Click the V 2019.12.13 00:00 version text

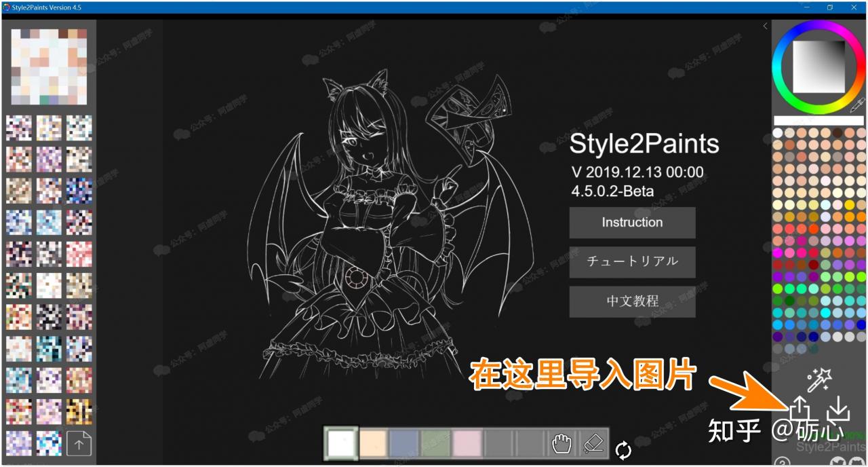coord(637,172)
